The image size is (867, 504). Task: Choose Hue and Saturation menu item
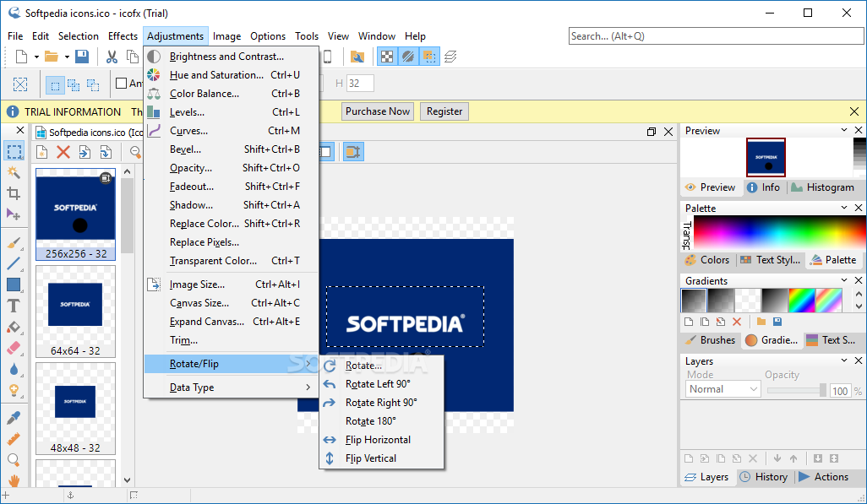[231, 75]
